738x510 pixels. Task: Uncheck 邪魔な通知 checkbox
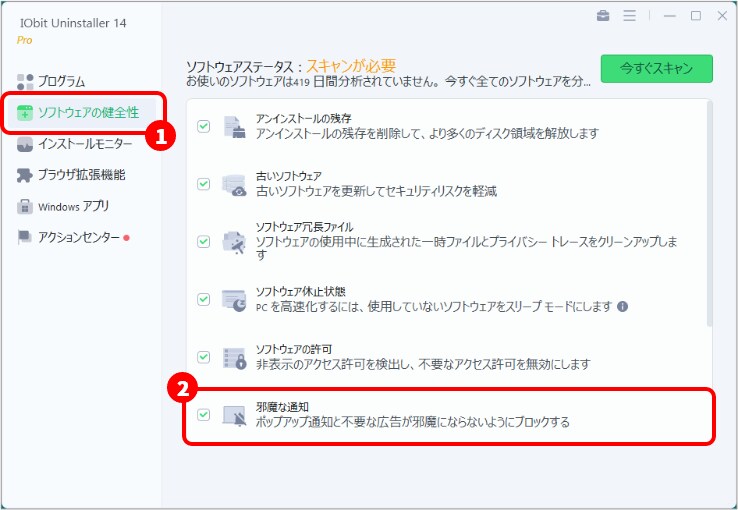(x=203, y=414)
